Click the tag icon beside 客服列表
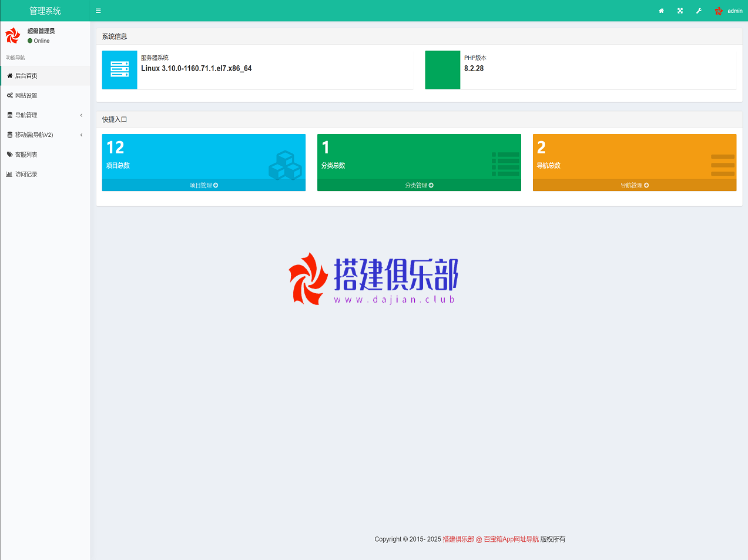748x560 pixels. point(9,155)
